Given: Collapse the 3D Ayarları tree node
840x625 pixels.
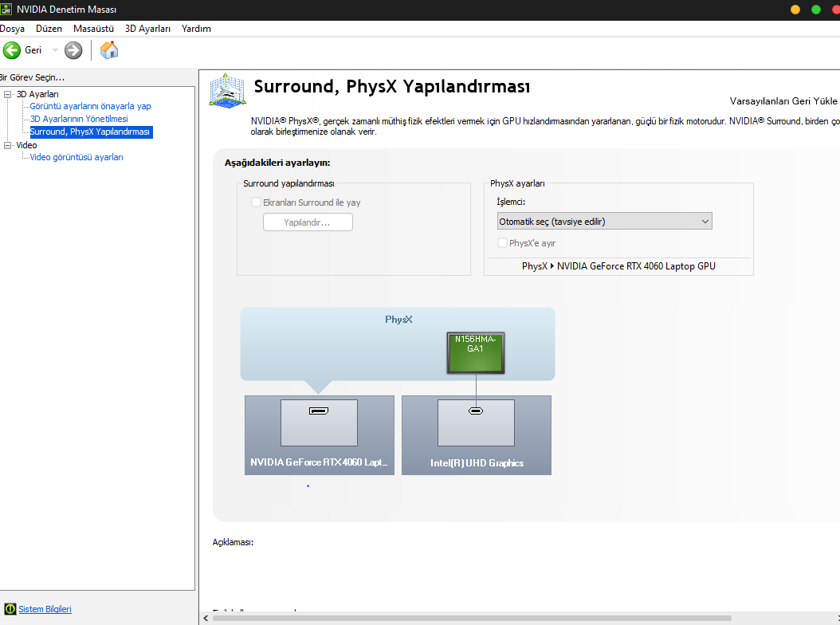Looking at the screenshot, I should 7,94.
